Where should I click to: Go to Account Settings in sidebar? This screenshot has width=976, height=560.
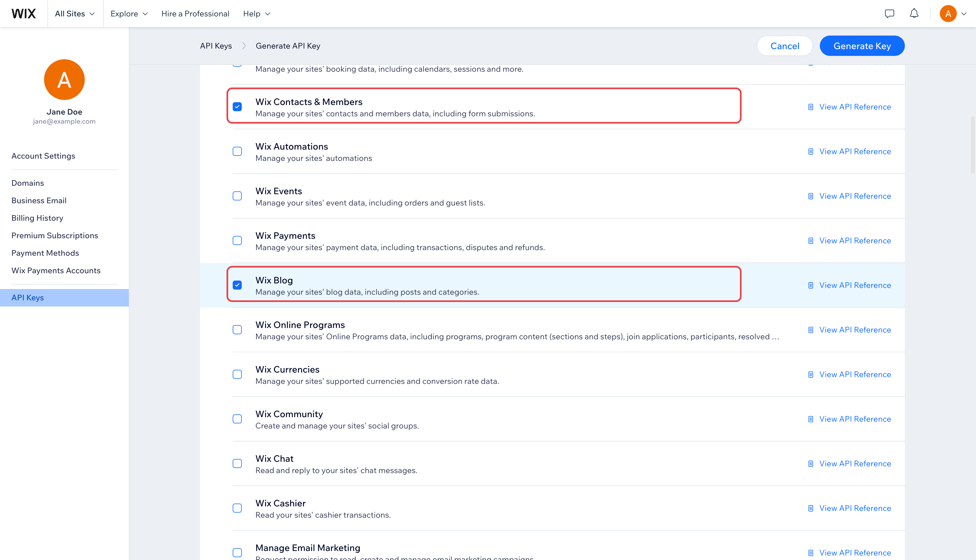point(43,156)
